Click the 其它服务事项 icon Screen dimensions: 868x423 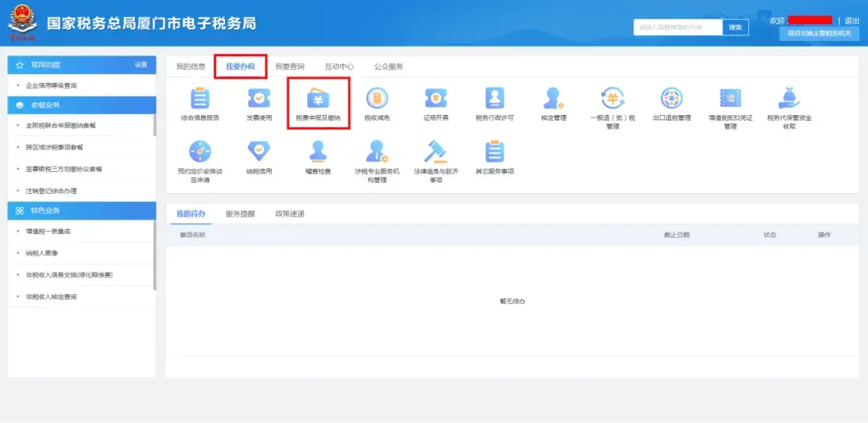click(x=495, y=151)
